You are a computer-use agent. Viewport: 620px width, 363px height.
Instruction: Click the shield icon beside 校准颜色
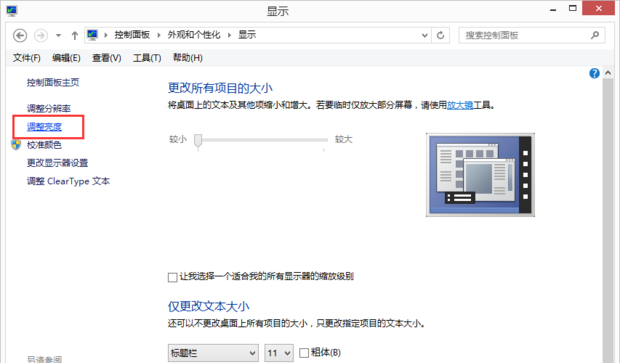(16, 145)
